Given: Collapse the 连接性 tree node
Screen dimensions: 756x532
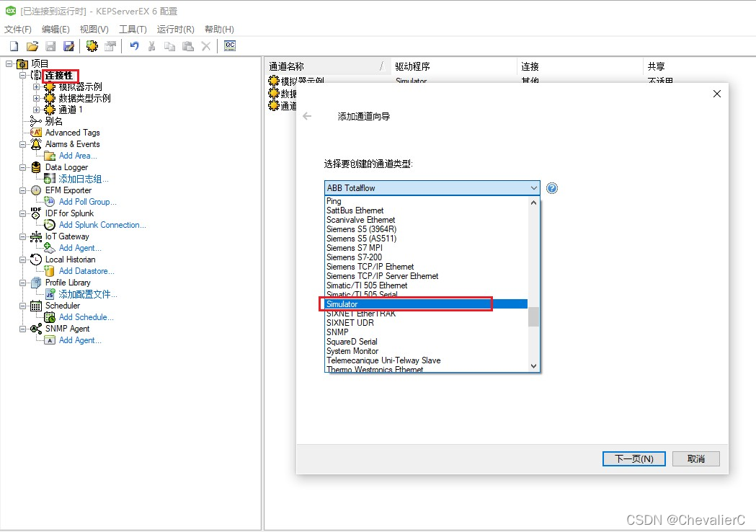Looking at the screenshot, I should [22, 75].
